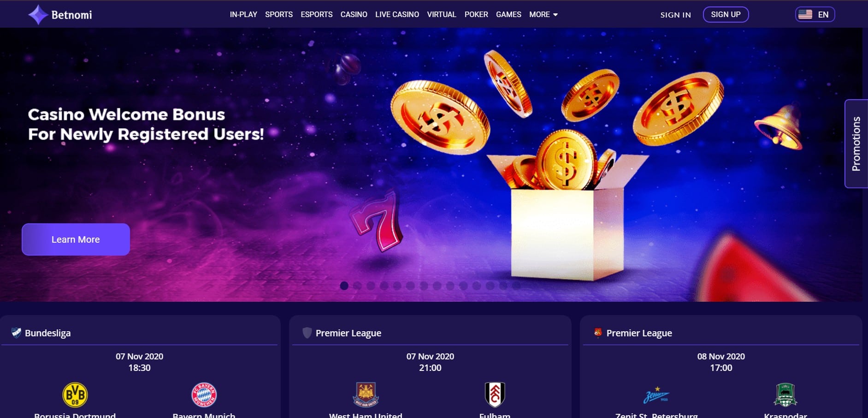868x418 pixels.
Task: Click the Bayern Munich club crest
Action: pos(204,394)
